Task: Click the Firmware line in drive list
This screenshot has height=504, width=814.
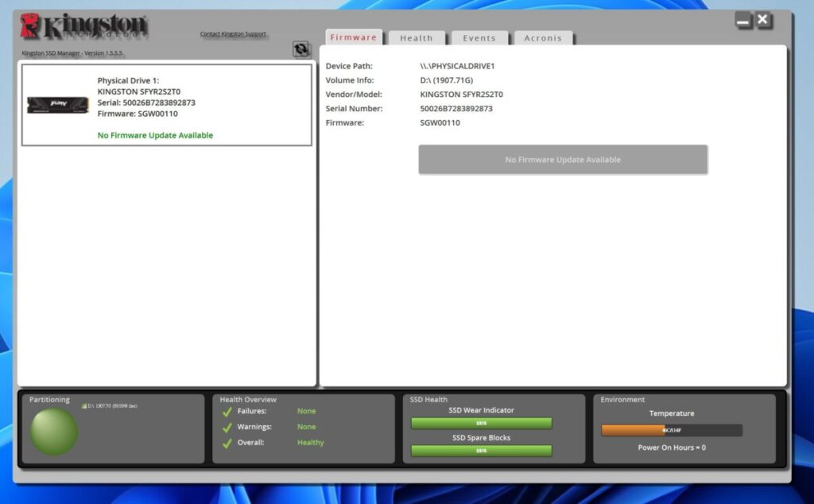Action: pyautogui.click(x=138, y=114)
